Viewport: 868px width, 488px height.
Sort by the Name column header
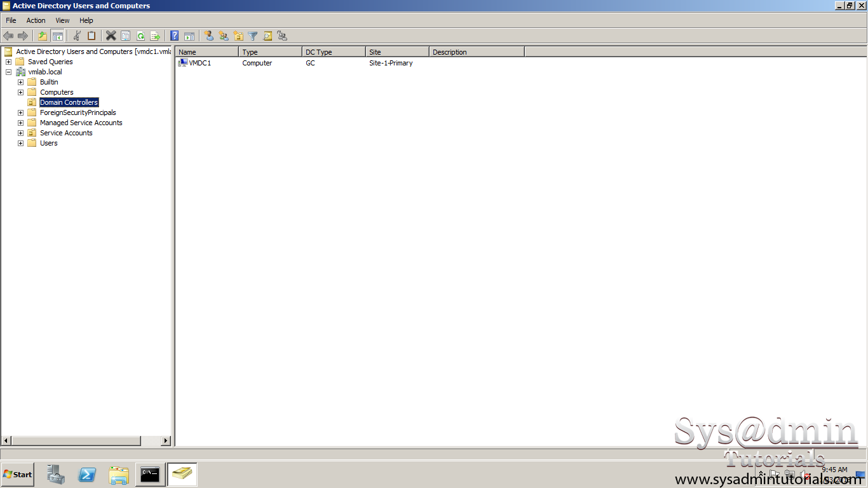(207, 52)
